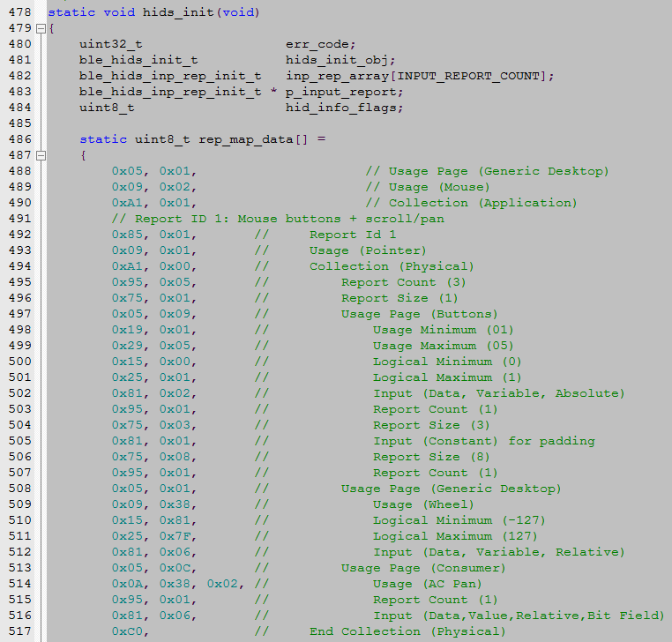The height and width of the screenshot is (642, 672).
Task: Click the comment 'Usage Page (Consumer)'
Action: pyautogui.click(x=423, y=567)
